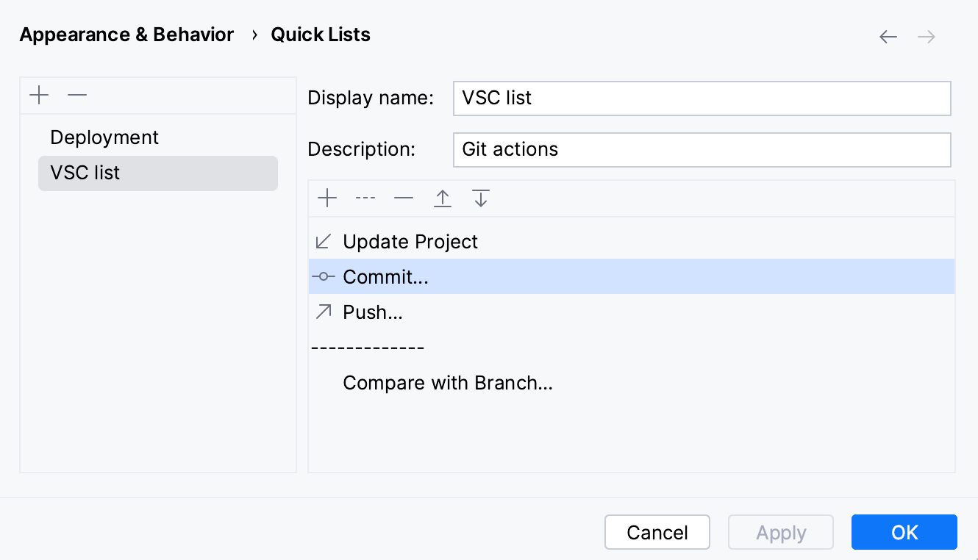The image size is (978, 560).
Task: Click the Display name input field
Action: click(702, 98)
